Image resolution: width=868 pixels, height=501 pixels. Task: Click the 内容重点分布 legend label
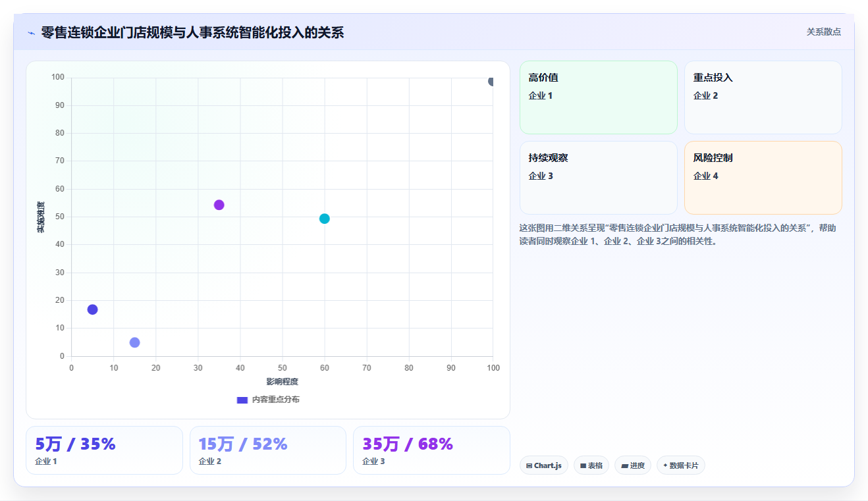tap(275, 400)
